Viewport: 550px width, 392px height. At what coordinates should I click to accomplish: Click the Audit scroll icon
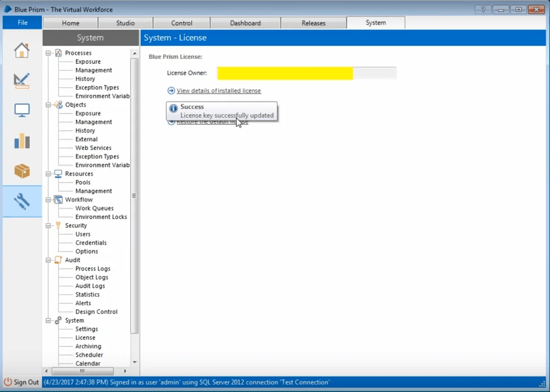[58, 260]
